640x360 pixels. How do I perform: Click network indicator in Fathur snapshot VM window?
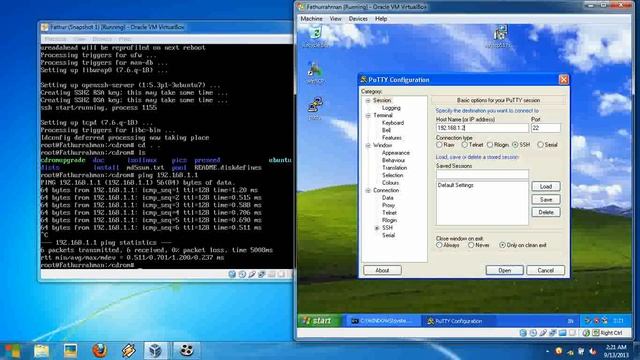click(x=262, y=274)
